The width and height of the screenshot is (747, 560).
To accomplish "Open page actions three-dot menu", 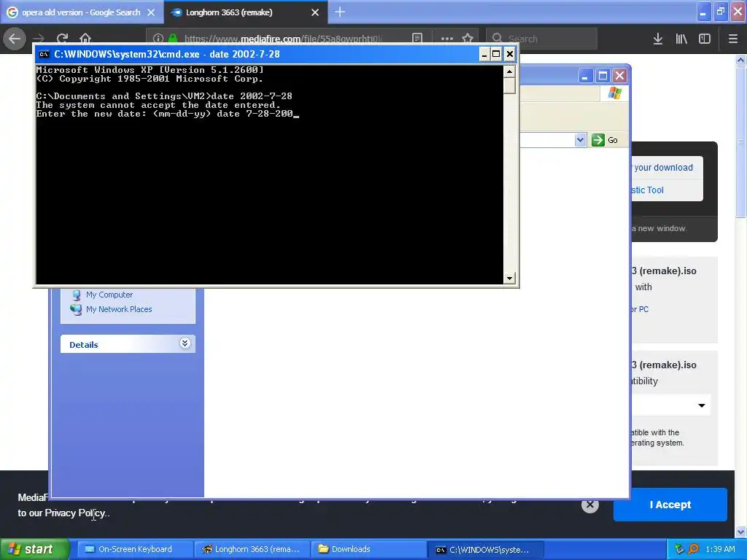I will click(447, 39).
